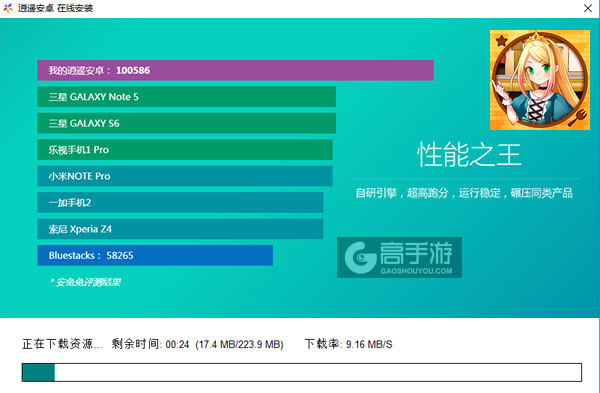
Task: Select the 三星 GALAXY S6 bar
Action: click(x=186, y=123)
